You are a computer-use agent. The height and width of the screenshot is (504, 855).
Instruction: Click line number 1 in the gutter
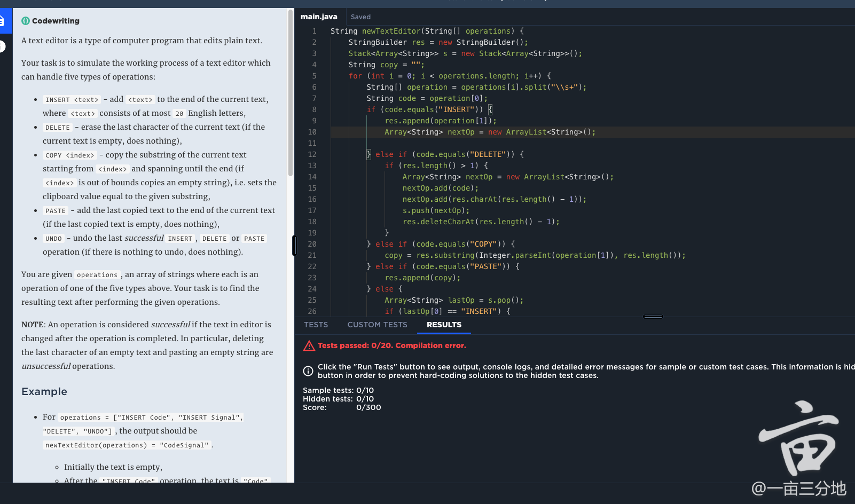click(x=315, y=31)
